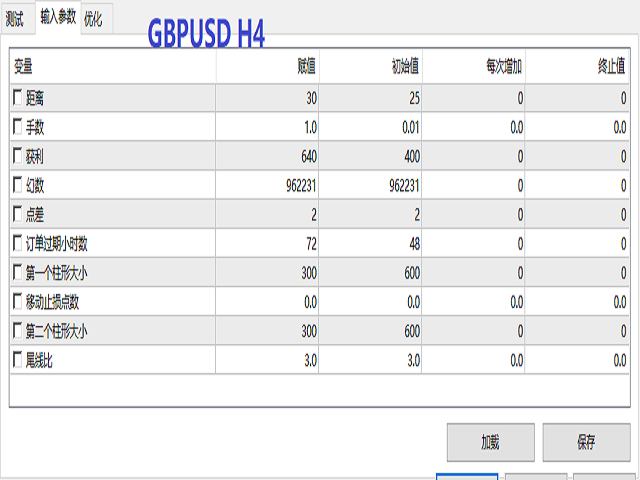The height and width of the screenshot is (480, 640).
Task: Switch to the 测试 tab
Action: (17, 19)
